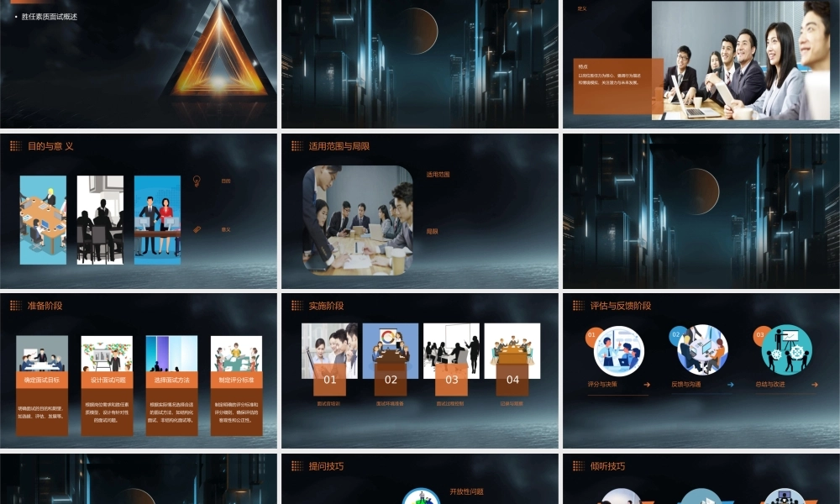This screenshot has width=840, height=504.
Task: Click the description text under 制定评分标准
Action: (x=237, y=412)
